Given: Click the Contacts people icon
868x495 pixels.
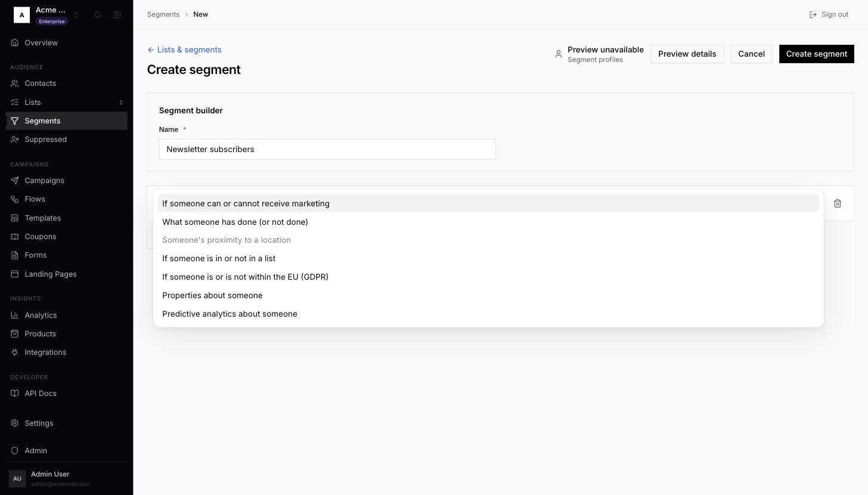Looking at the screenshot, I should coord(15,83).
